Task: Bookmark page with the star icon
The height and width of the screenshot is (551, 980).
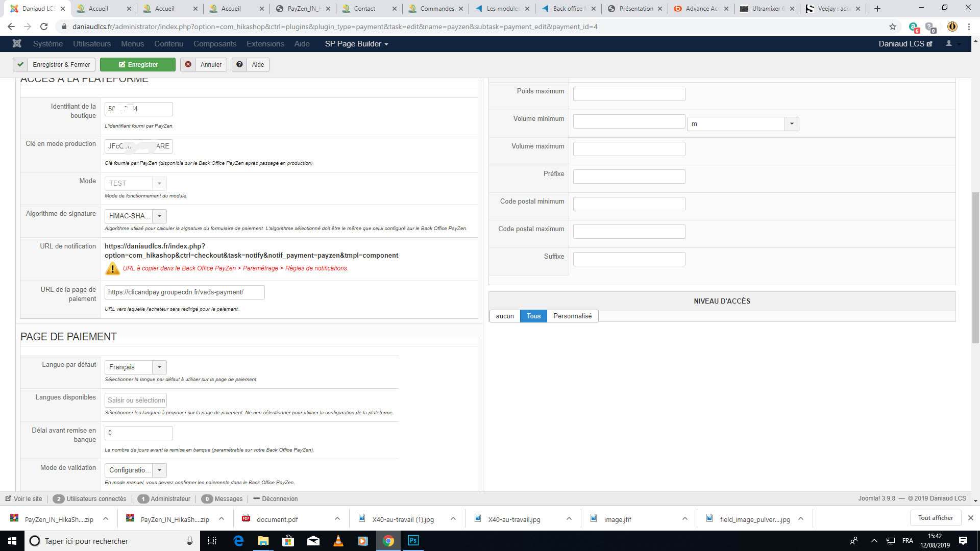Action: 892,27
